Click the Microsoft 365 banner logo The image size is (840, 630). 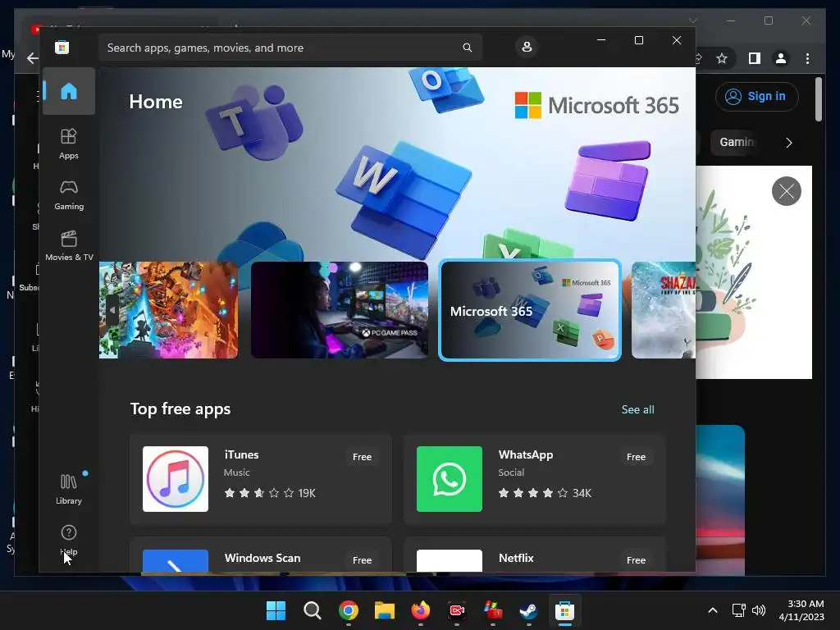click(x=597, y=105)
